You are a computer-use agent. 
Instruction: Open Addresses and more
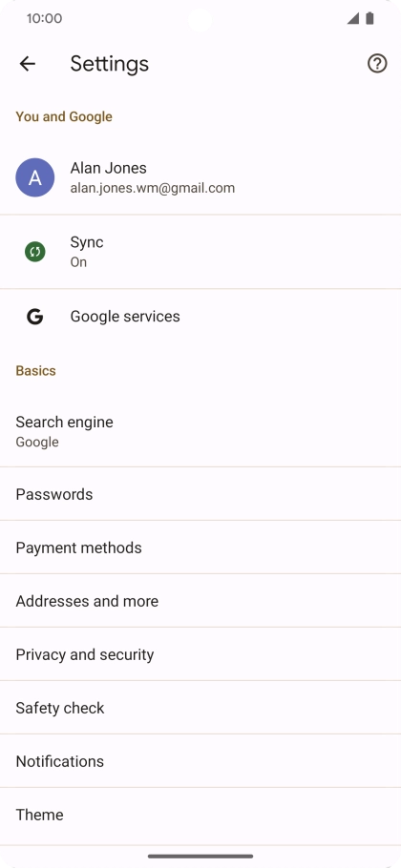pyautogui.click(x=200, y=601)
